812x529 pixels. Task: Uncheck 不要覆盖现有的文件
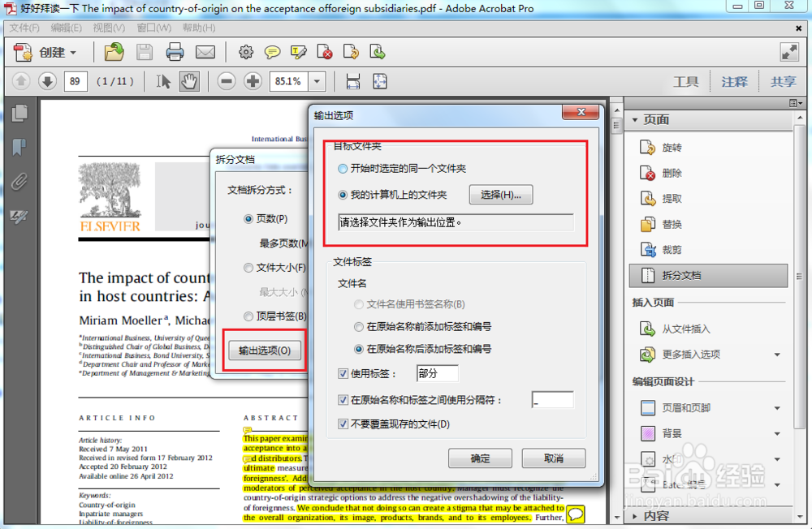[x=344, y=424]
